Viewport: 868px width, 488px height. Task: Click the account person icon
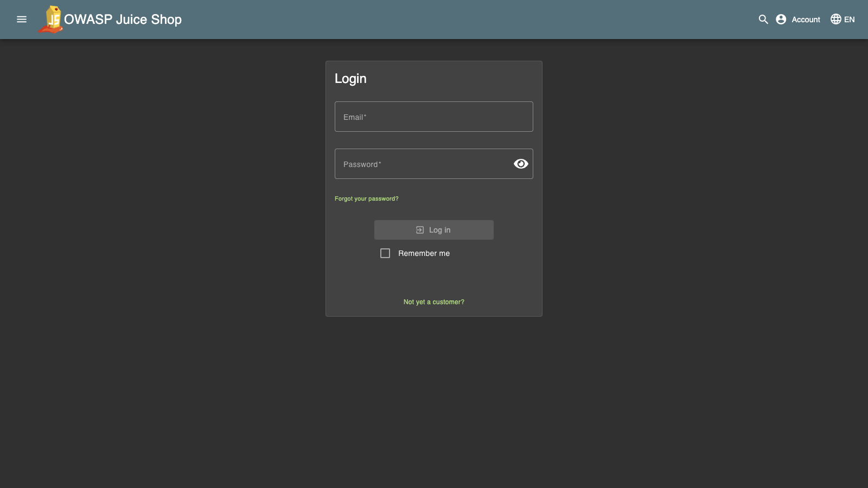(x=780, y=19)
